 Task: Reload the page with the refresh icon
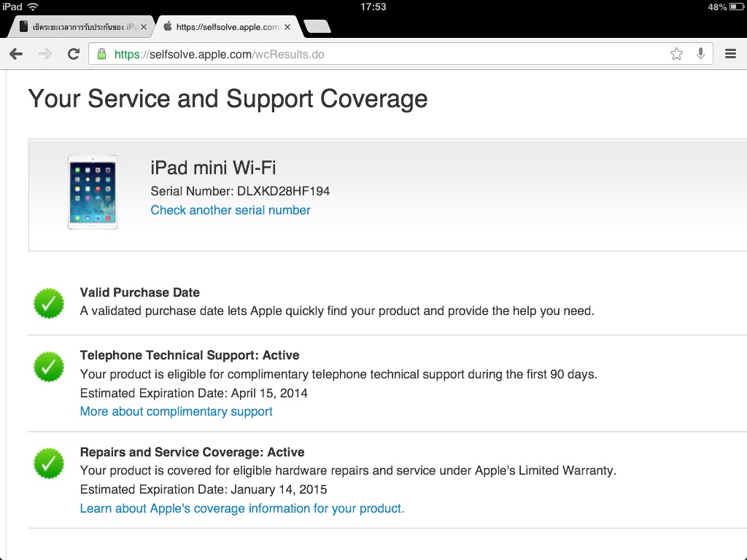[74, 54]
